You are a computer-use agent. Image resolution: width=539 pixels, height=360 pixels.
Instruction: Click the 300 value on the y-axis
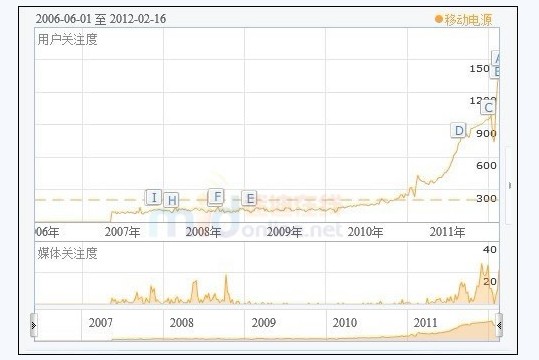[486, 198]
